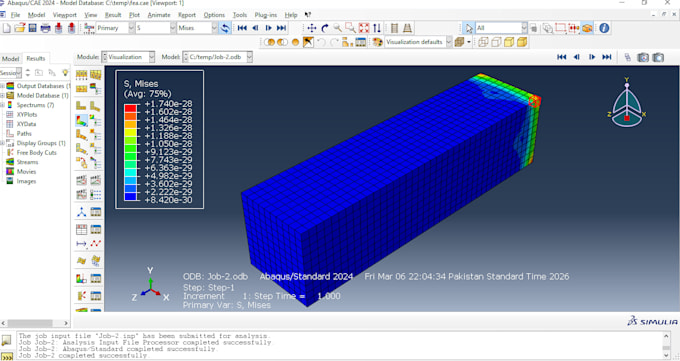Toggle the highlighted selection cube icon

coord(587,28)
